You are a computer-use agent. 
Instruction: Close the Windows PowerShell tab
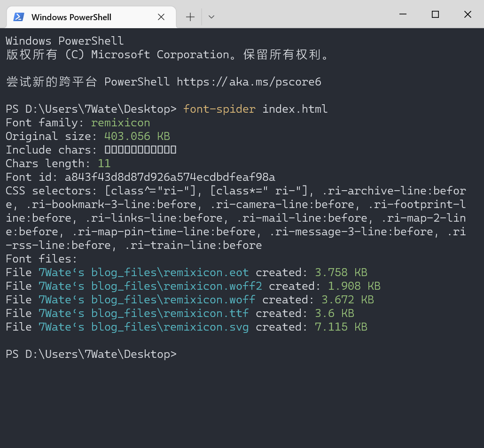(161, 17)
